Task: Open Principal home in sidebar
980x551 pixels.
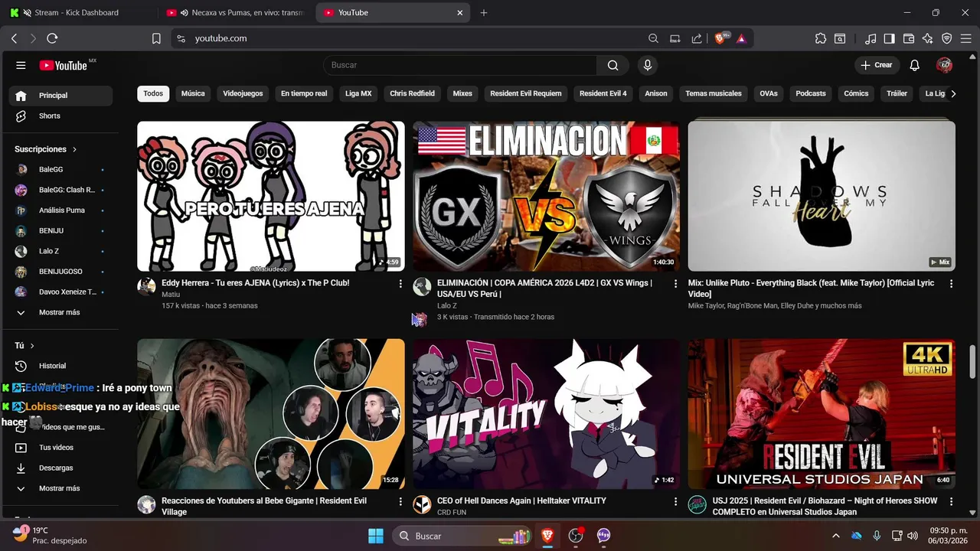Action: point(60,96)
